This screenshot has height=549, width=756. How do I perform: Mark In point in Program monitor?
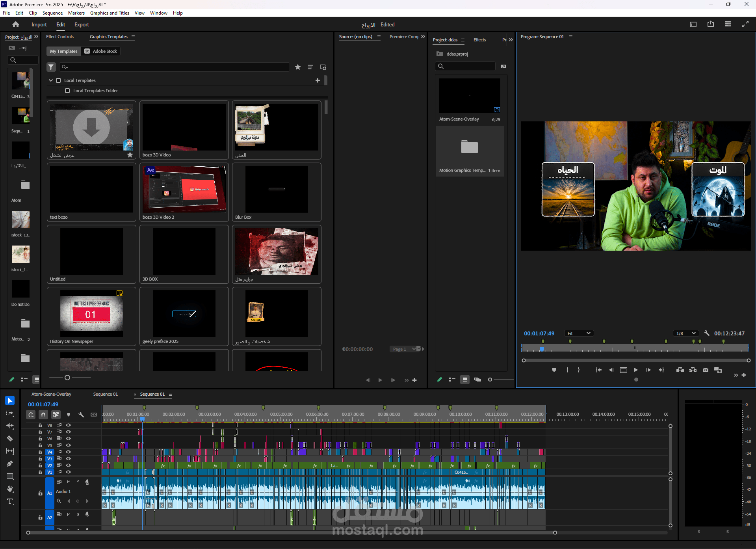click(567, 370)
